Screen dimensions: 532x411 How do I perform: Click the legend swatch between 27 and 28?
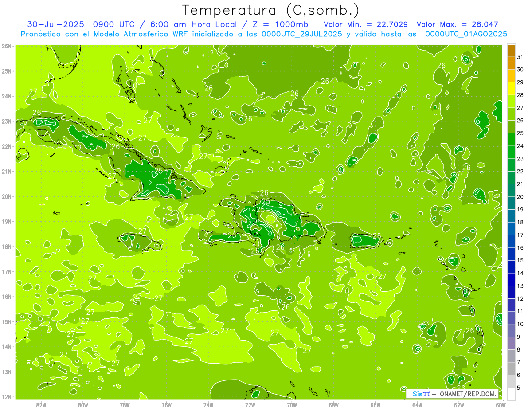tap(512, 102)
